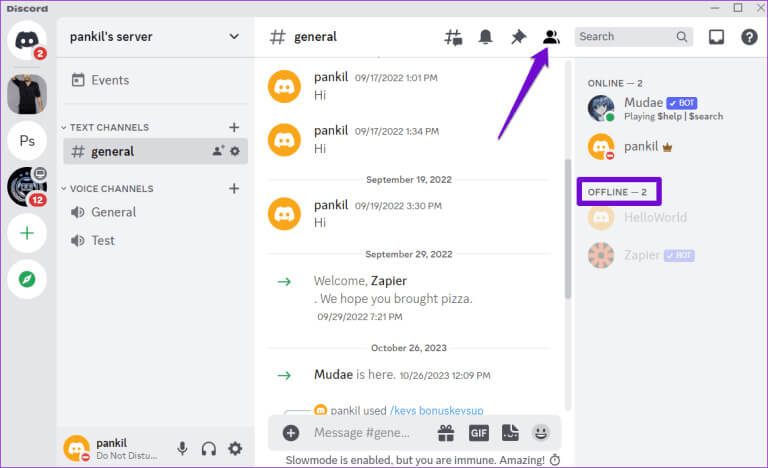Screen dimensions: 768x468
Task: Add a server with plus button
Action: (x=27, y=233)
